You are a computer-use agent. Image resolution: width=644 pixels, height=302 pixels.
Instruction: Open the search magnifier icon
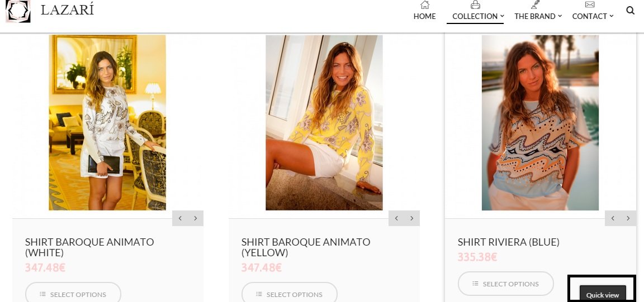[x=631, y=11]
